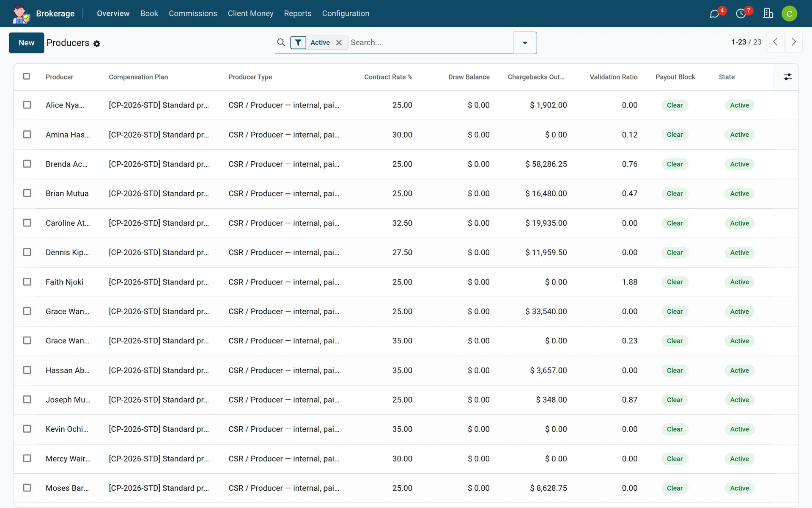Image resolution: width=812 pixels, height=508 pixels.
Task: Open the optional columns adjust icon
Action: point(787,77)
